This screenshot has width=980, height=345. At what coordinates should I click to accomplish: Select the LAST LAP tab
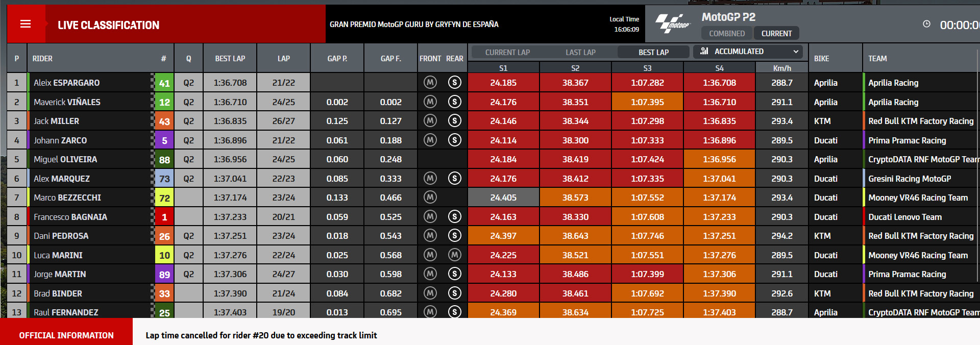(x=580, y=52)
